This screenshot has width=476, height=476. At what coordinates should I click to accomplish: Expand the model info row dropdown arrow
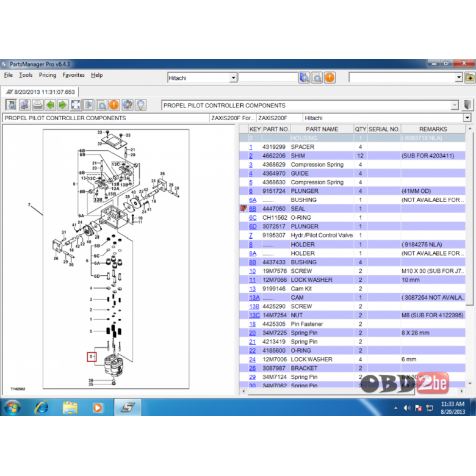[x=467, y=118]
